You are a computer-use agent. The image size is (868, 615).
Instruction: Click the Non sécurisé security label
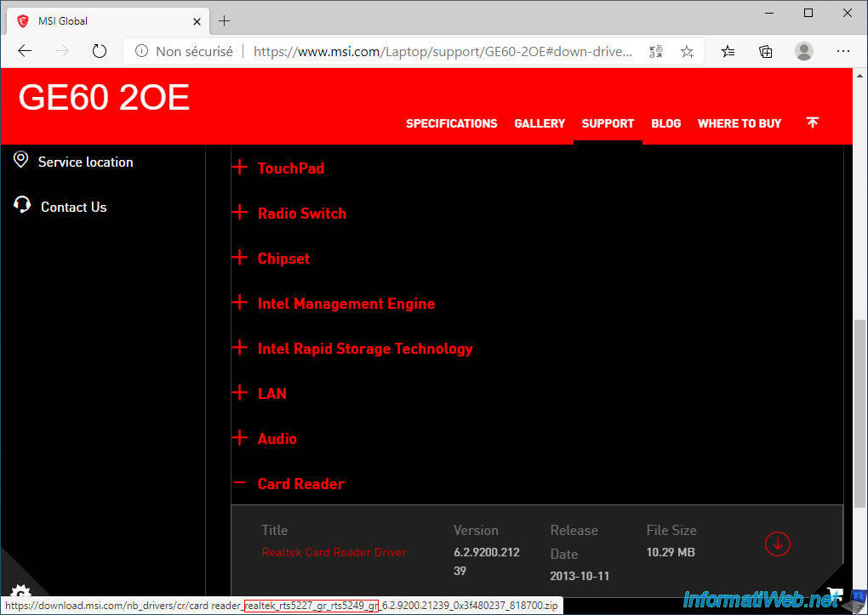pos(194,52)
